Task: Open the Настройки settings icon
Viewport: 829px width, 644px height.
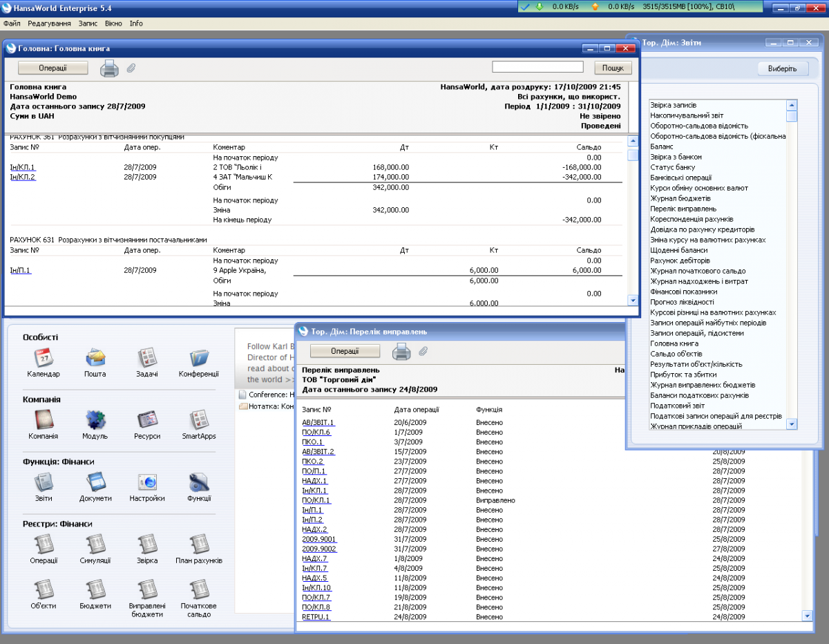Action: (x=147, y=482)
